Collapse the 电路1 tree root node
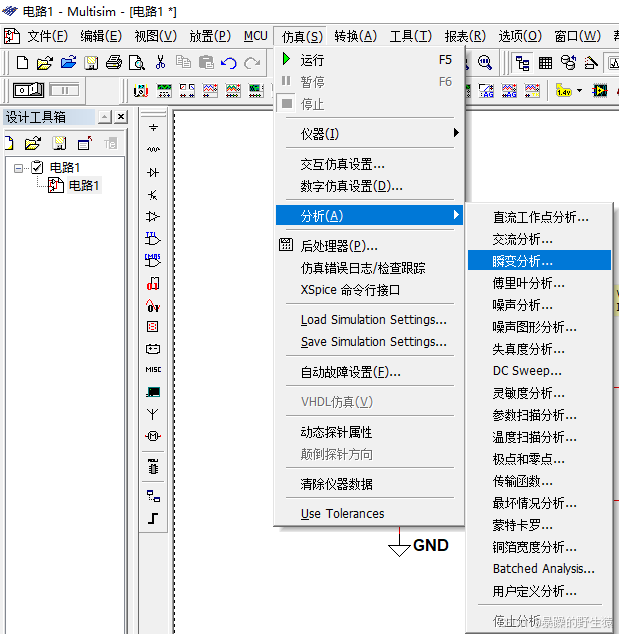The image size is (619, 634). pos(18,168)
